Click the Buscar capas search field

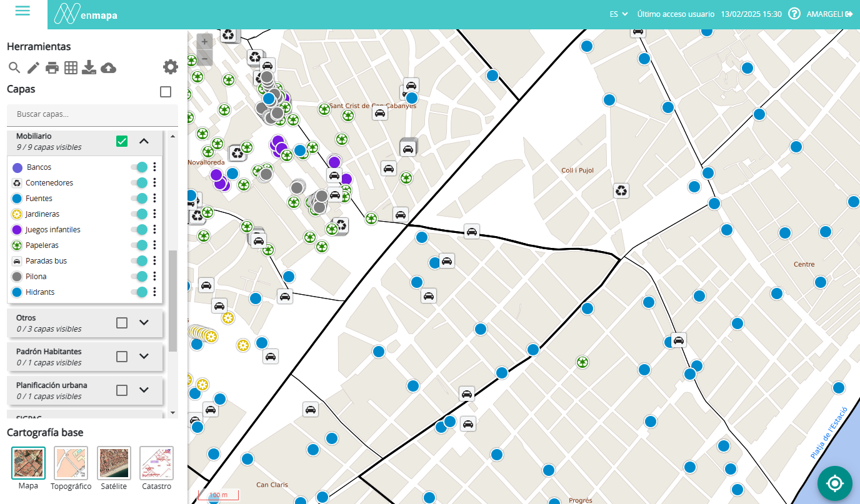point(92,114)
